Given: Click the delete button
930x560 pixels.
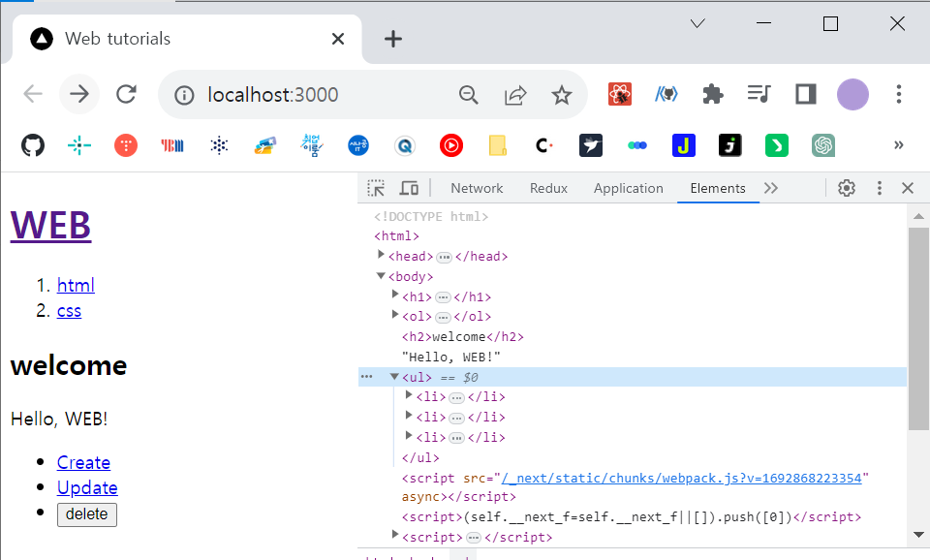Looking at the screenshot, I should (x=87, y=514).
